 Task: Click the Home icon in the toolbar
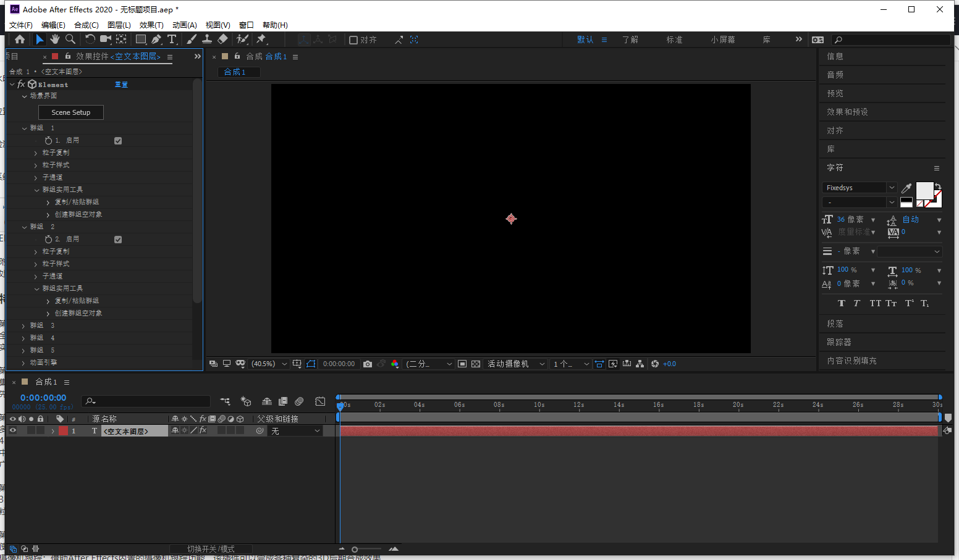point(20,40)
